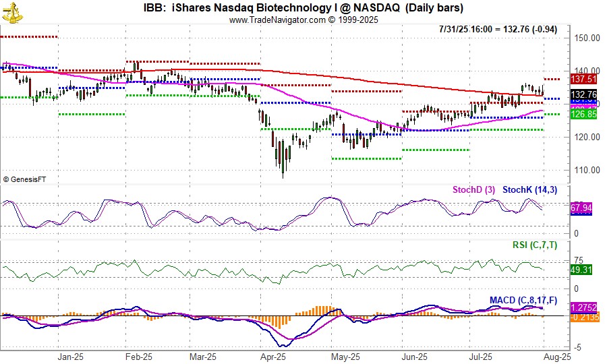Click the black 132.76 last price tag
The height and width of the screenshot is (364, 607).
pyautogui.click(x=583, y=94)
